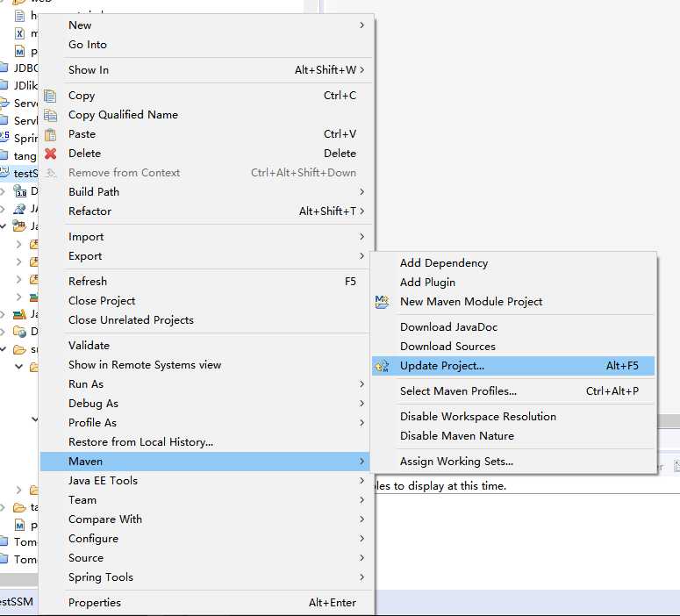The width and height of the screenshot is (680, 616).
Task: Click the Copy icon in context menu
Action: (x=50, y=96)
